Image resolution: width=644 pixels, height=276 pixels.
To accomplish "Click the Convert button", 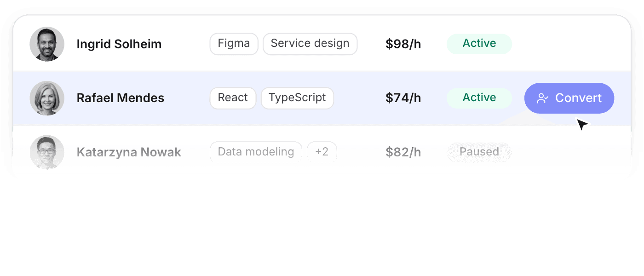I will pos(569,98).
